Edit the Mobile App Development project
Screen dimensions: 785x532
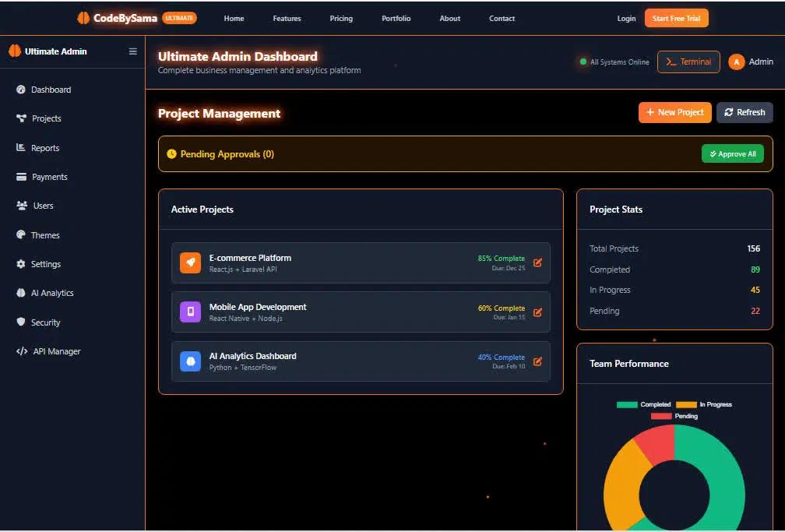click(x=537, y=312)
